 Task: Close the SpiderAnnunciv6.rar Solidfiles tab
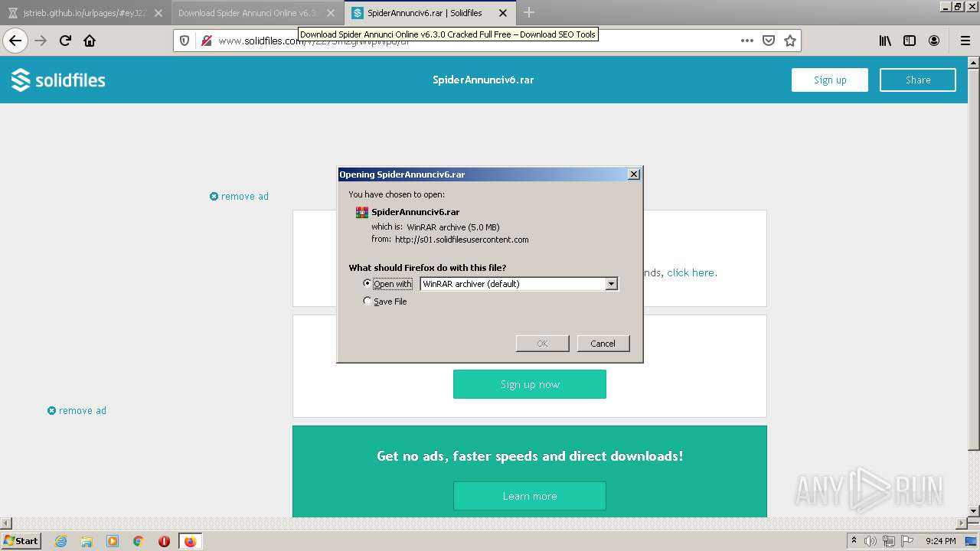coord(502,13)
